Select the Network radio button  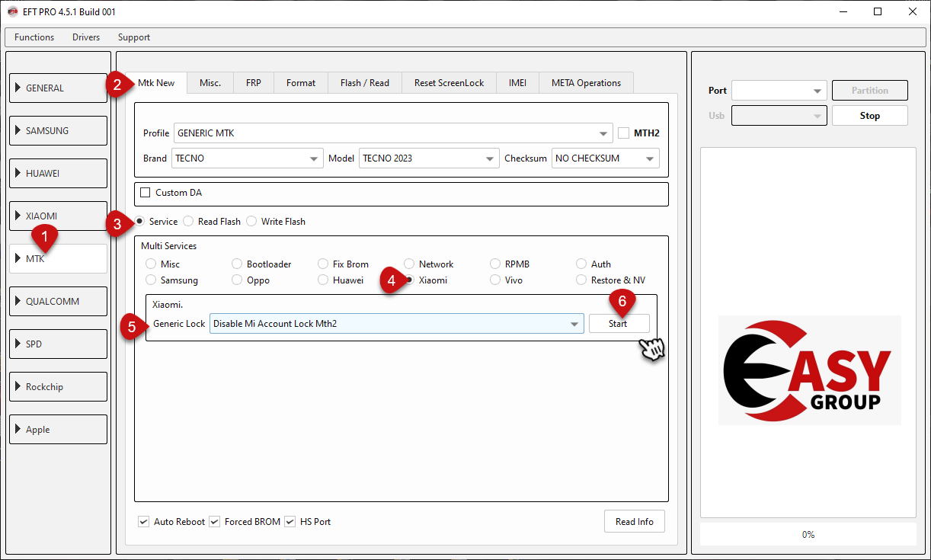tap(409, 264)
